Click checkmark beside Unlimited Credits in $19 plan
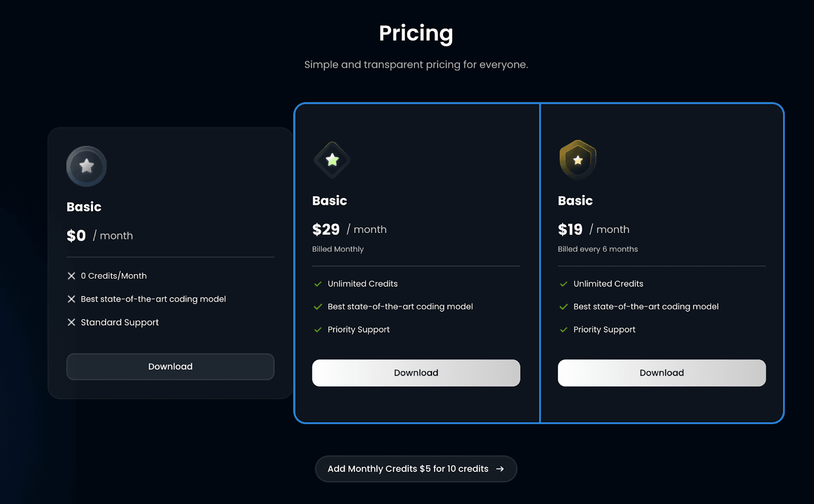814x504 pixels. coord(564,284)
